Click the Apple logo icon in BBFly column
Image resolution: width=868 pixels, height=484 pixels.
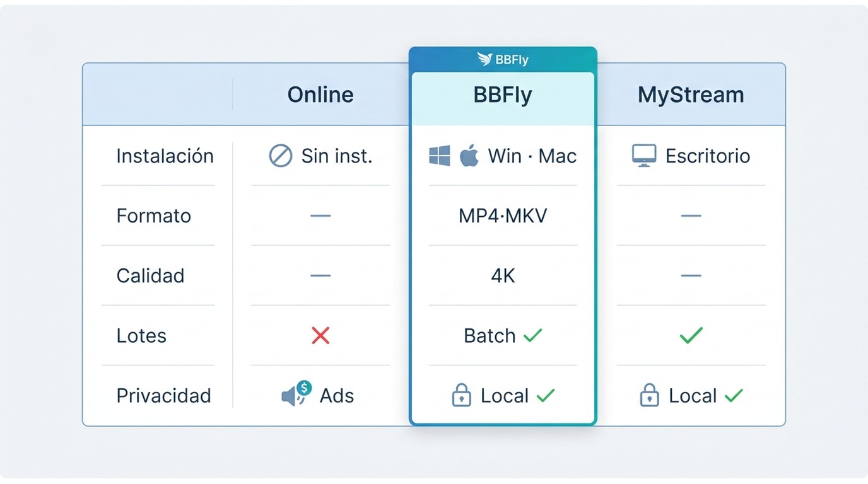coord(469,156)
